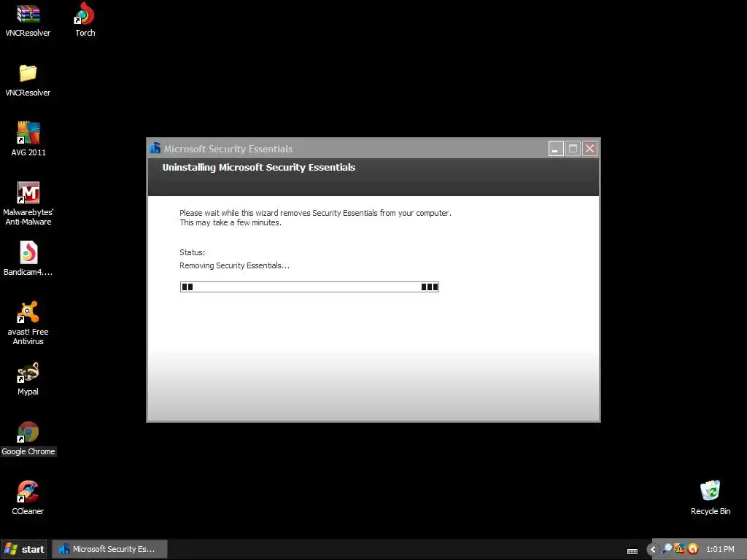The image size is (747, 560).
Task: Expand hidden system tray icons chevron
Action: [653, 549]
